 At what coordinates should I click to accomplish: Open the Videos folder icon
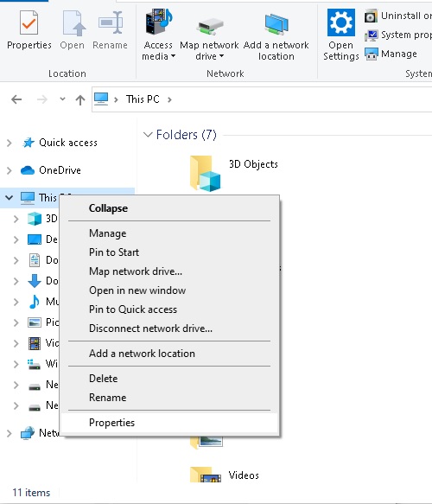pos(206,475)
